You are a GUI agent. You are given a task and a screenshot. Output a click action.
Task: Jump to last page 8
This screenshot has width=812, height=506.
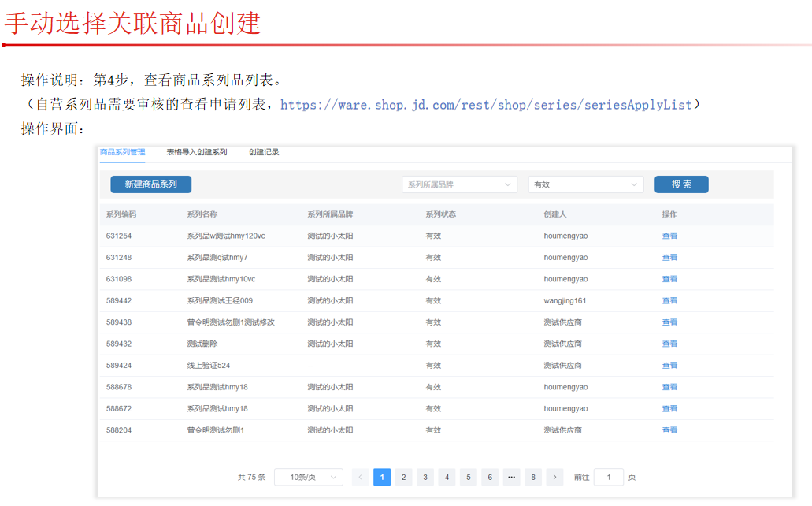point(533,477)
